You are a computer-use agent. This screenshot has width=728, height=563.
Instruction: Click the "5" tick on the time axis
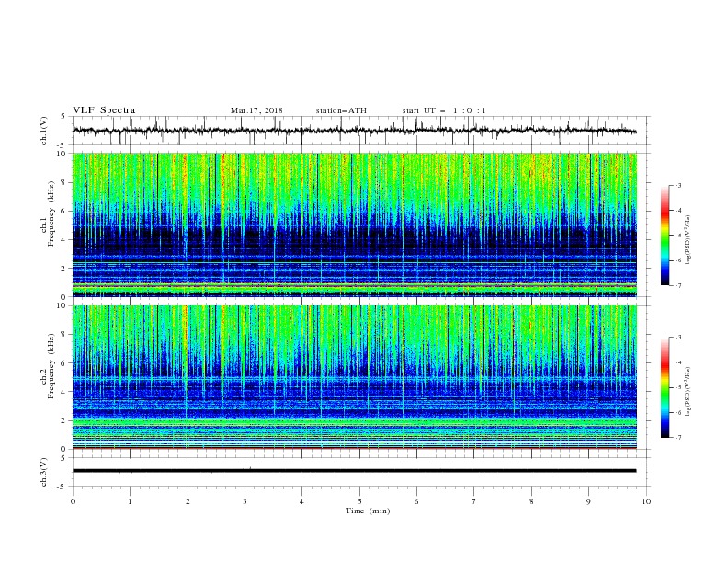coord(359,501)
